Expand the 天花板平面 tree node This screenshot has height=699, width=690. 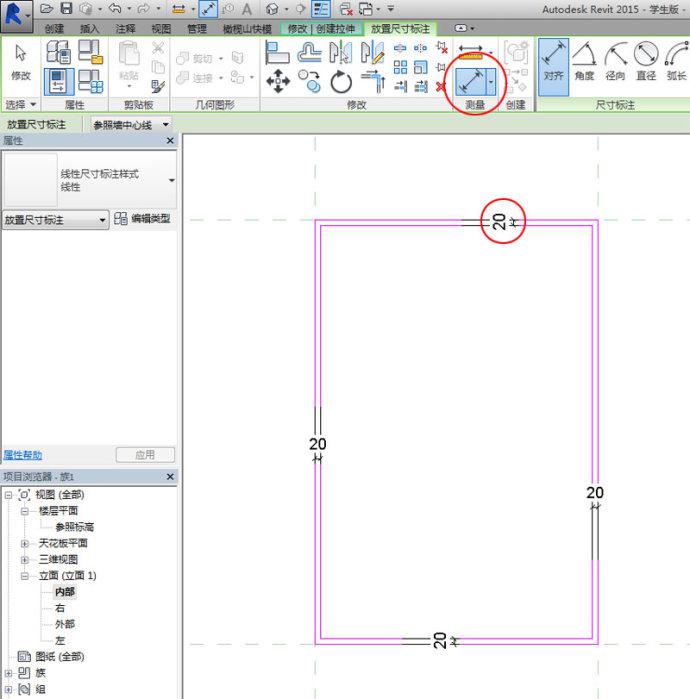[25, 543]
